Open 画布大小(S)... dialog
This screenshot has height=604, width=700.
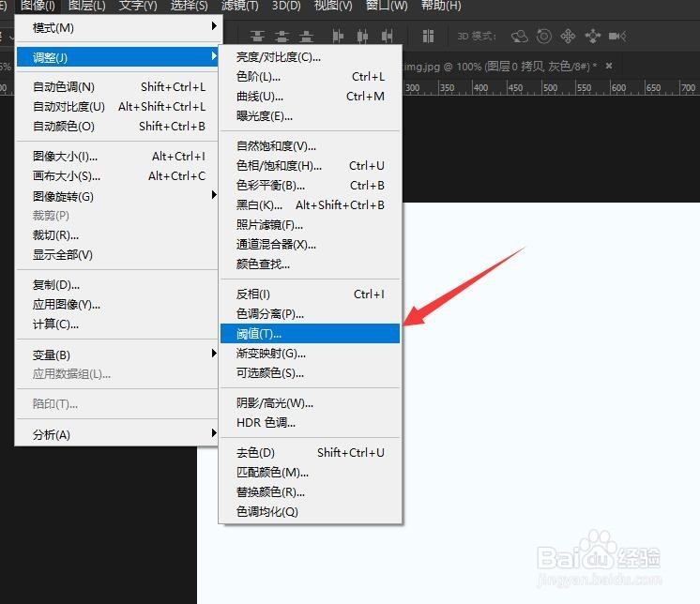coord(117,175)
